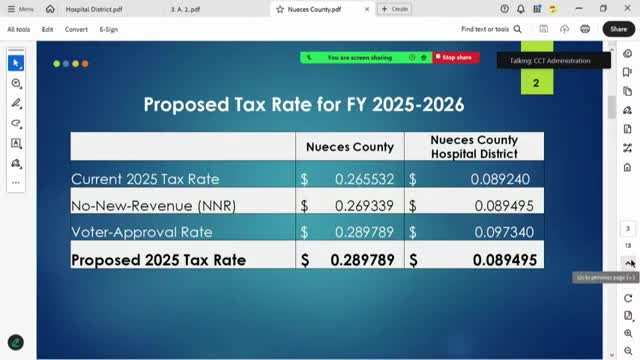Click the 0.089240 rate value
This screenshot has width=640, height=360.
pos(500,179)
